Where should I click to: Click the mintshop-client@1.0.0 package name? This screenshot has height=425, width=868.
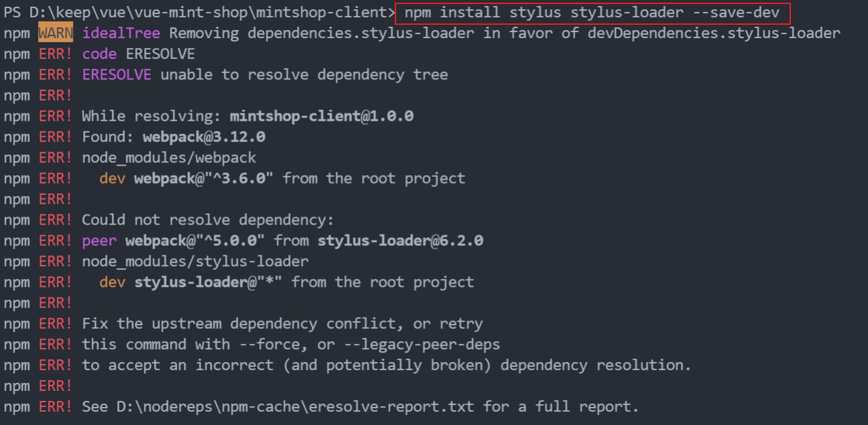pos(322,116)
